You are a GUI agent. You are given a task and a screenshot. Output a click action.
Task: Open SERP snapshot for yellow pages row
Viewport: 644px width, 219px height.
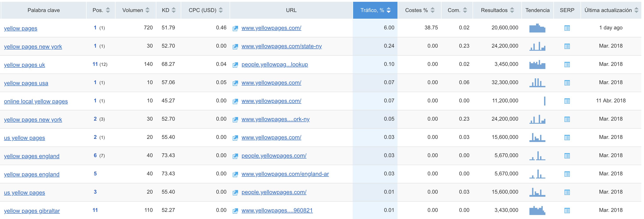(x=567, y=28)
